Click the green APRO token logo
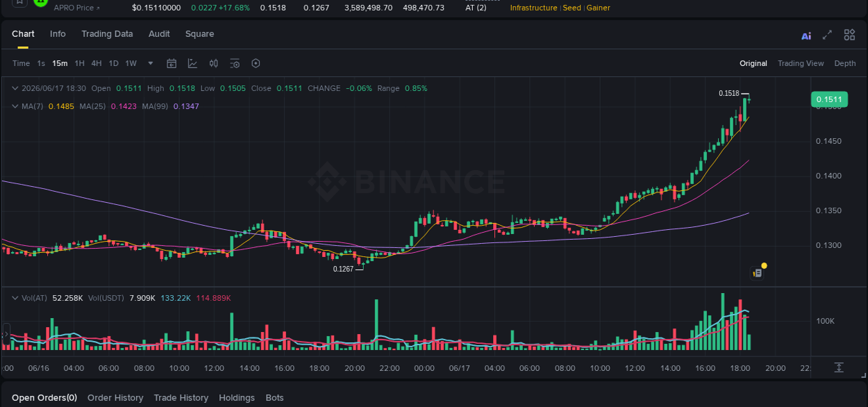Viewport: 868px width, 407px height. pyautogui.click(x=41, y=3)
